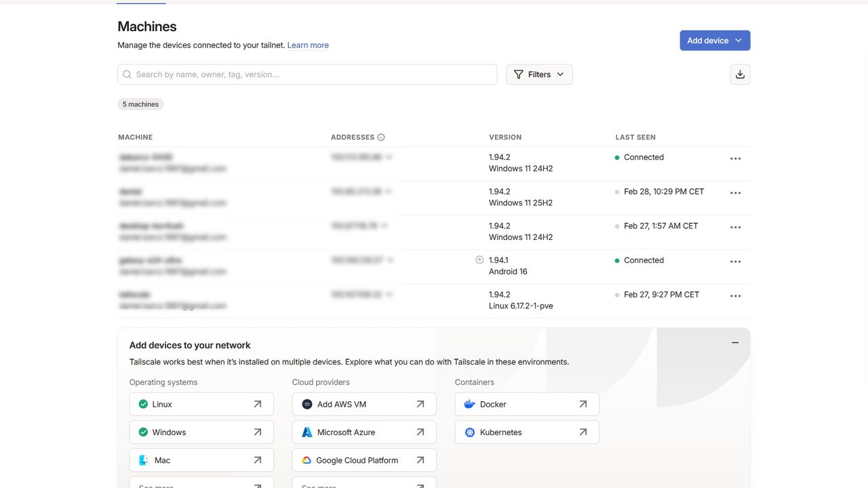Select the Mac install option
868x488 pixels.
point(201,460)
